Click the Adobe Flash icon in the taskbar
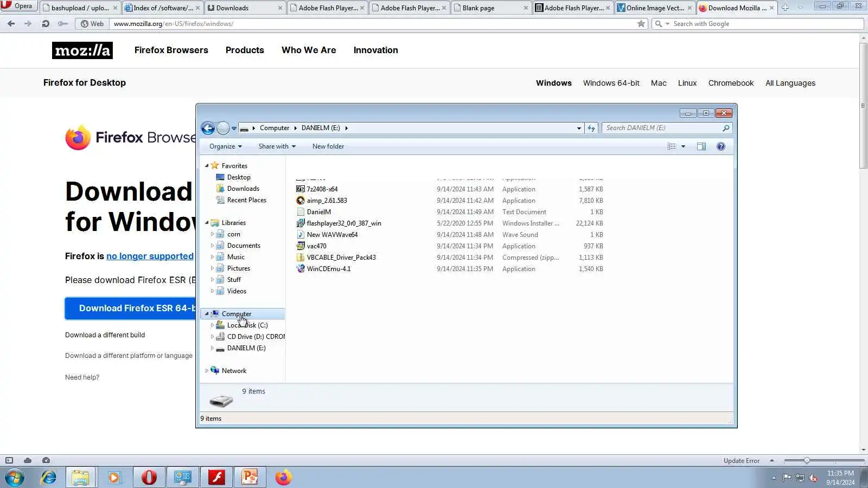Viewport: 868px width, 488px height. click(216, 477)
